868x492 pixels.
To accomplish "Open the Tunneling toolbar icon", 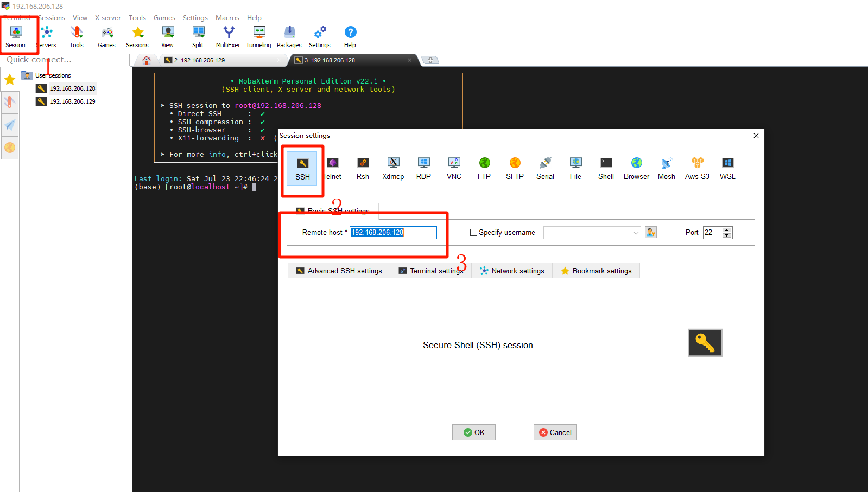I will (x=259, y=37).
